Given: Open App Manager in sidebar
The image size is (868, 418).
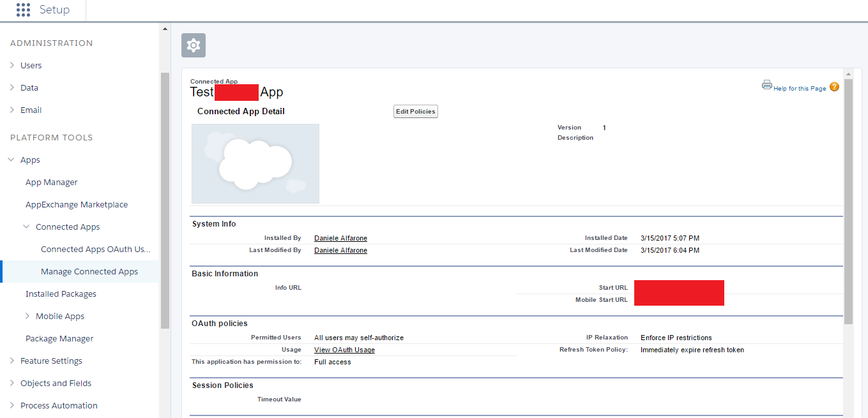Looking at the screenshot, I should click(x=52, y=183).
